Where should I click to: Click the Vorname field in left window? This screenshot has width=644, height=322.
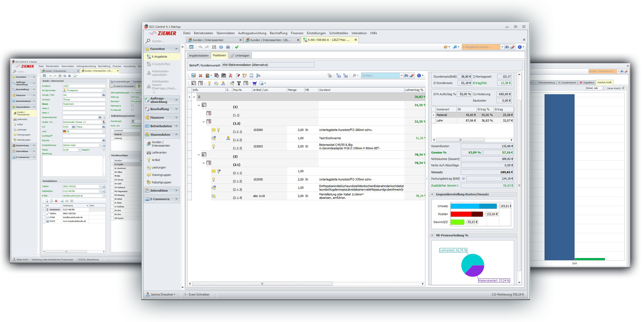(84, 100)
